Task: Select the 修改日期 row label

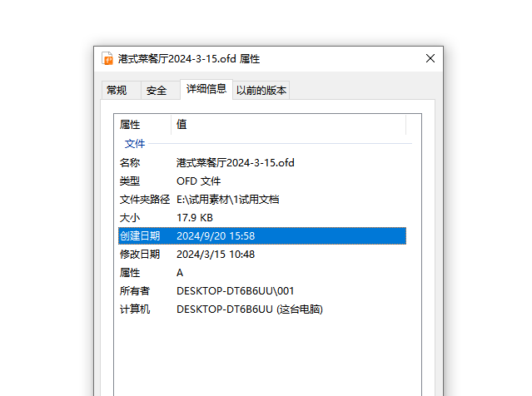Action: [x=140, y=255]
